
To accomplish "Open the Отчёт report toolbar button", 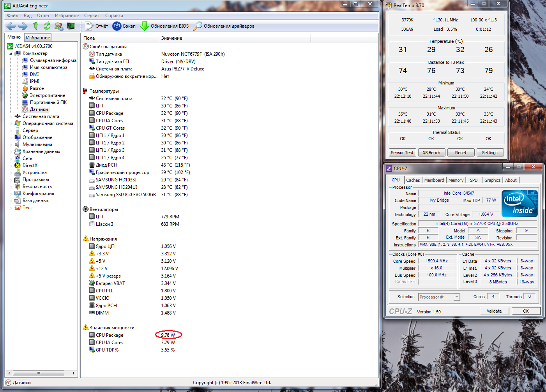I will coord(97,26).
